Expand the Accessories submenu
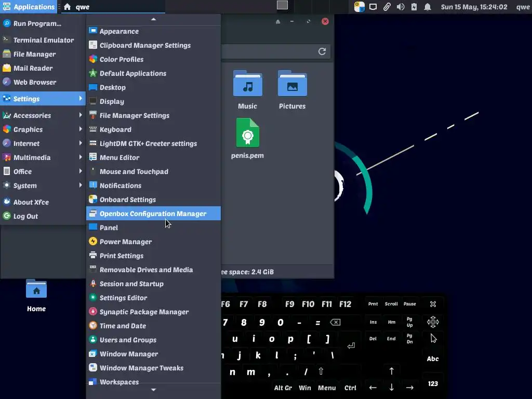The width and height of the screenshot is (532, 399). coord(43,115)
